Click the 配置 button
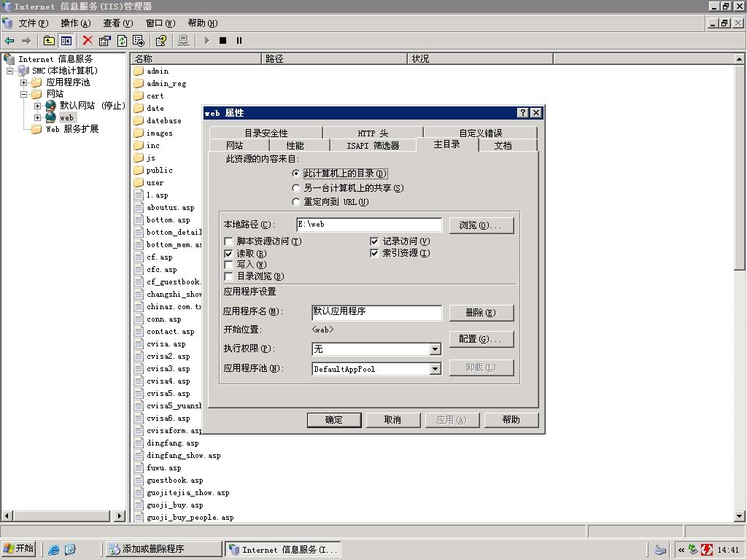The height and width of the screenshot is (560, 747). click(481, 339)
